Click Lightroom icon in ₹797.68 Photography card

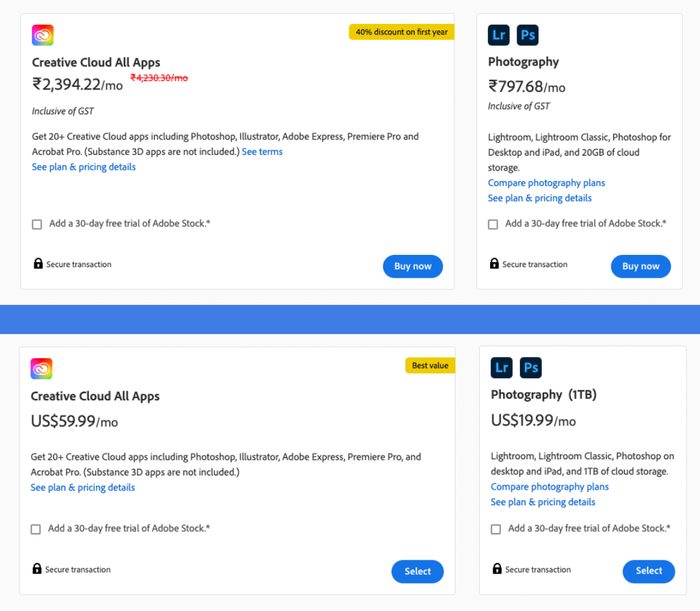point(498,35)
